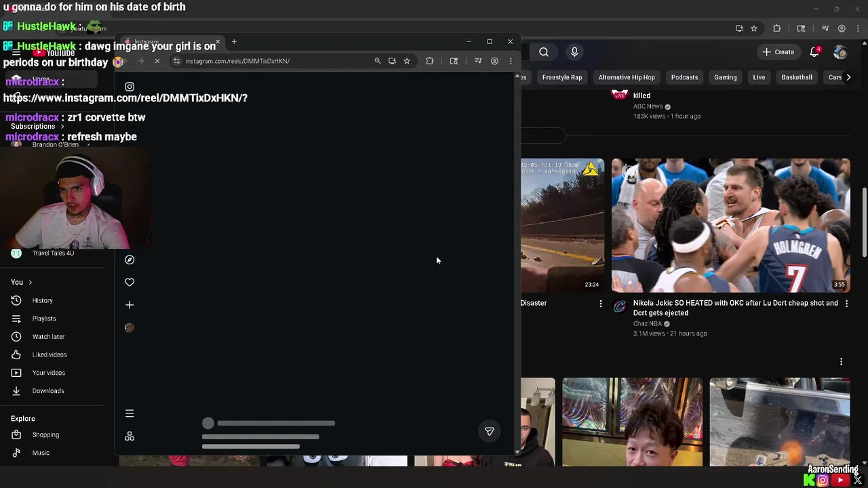This screenshot has width=868, height=488.
Task: Start YouTube voice search with microphone
Action: tap(574, 52)
